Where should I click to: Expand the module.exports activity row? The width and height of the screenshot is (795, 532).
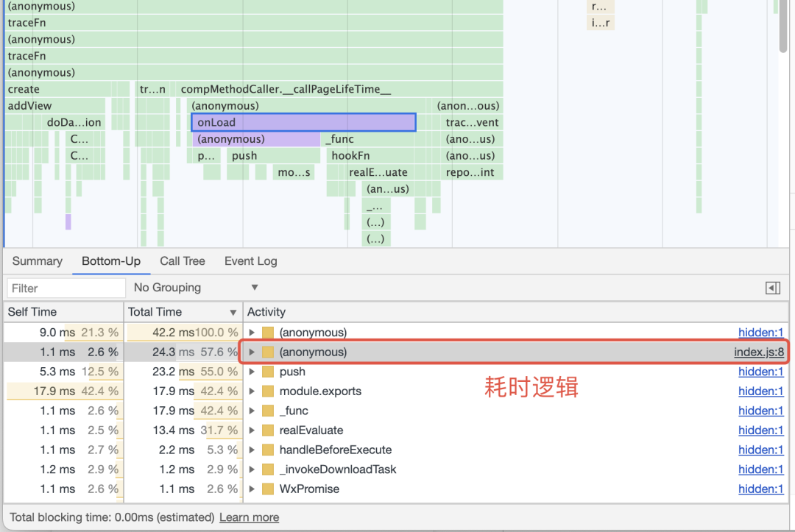tap(252, 391)
